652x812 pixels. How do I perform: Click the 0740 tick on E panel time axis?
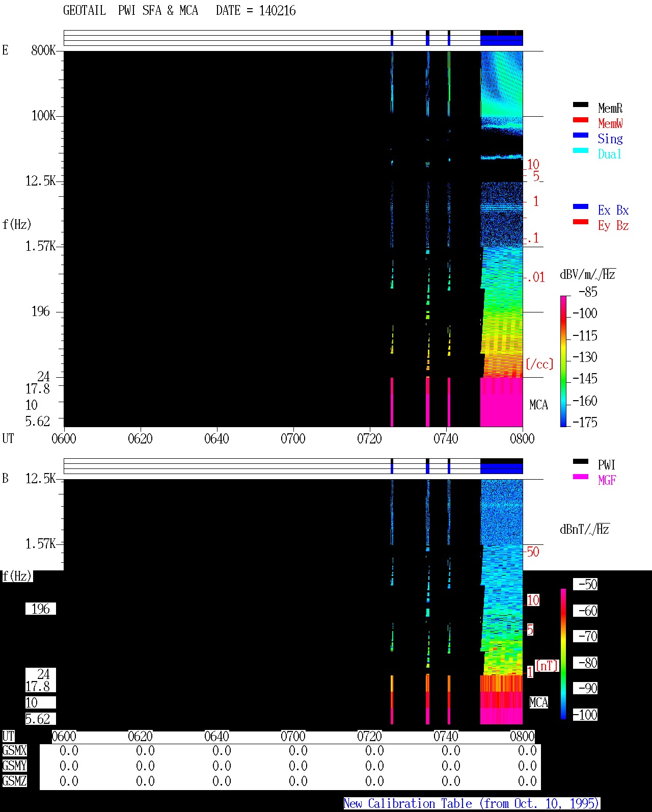(446, 438)
